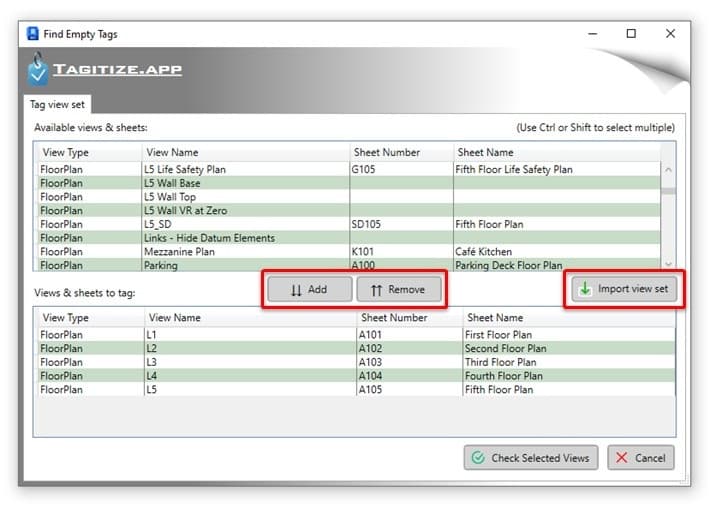The image size is (712, 510).
Task: Select the Mezzanine Plan row
Action: point(348,251)
